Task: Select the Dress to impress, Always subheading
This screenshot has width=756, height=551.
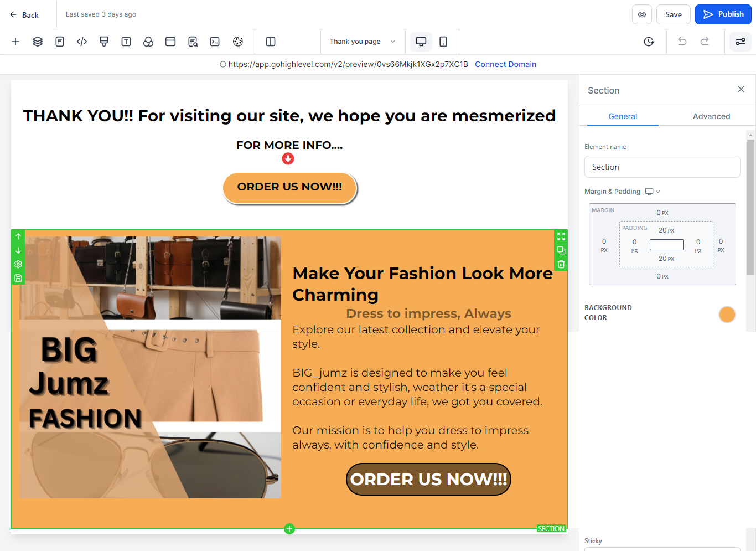Action: pyautogui.click(x=428, y=313)
